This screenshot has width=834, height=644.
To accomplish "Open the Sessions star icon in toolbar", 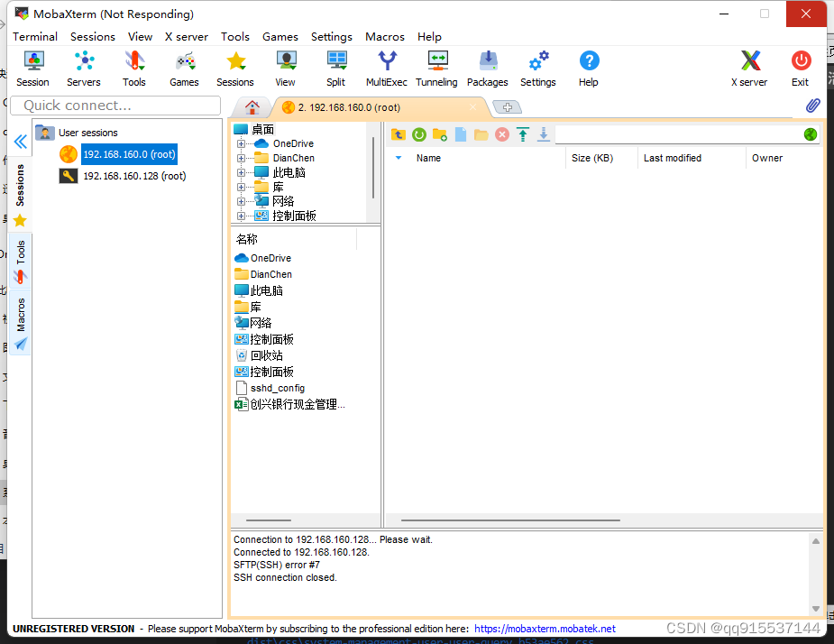I will pos(235,69).
